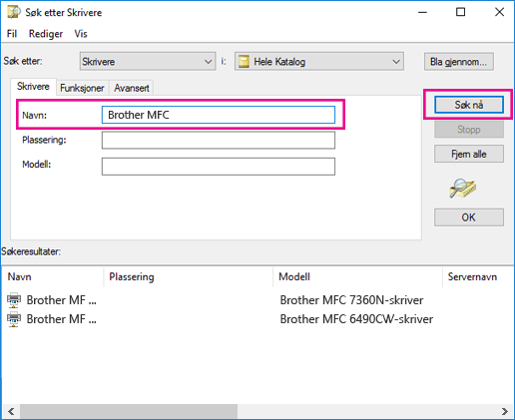Click the Fjern alle button

pyautogui.click(x=469, y=154)
